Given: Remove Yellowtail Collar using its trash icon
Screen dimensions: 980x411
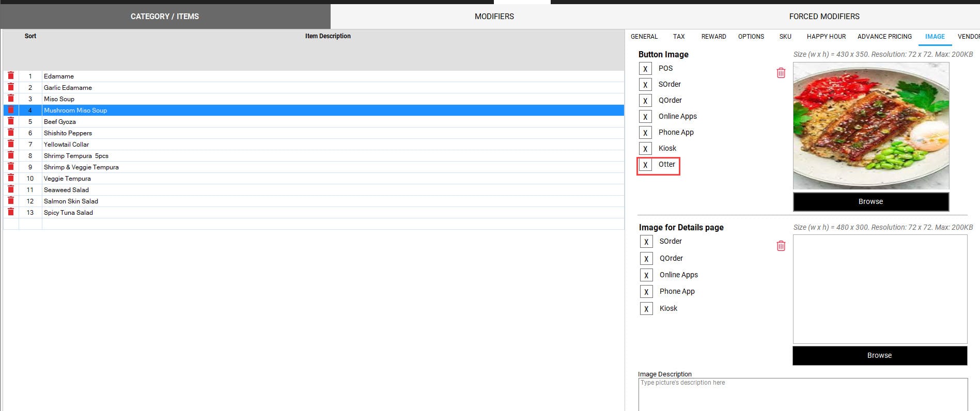Looking at the screenshot, I should (x=11, y=144).
